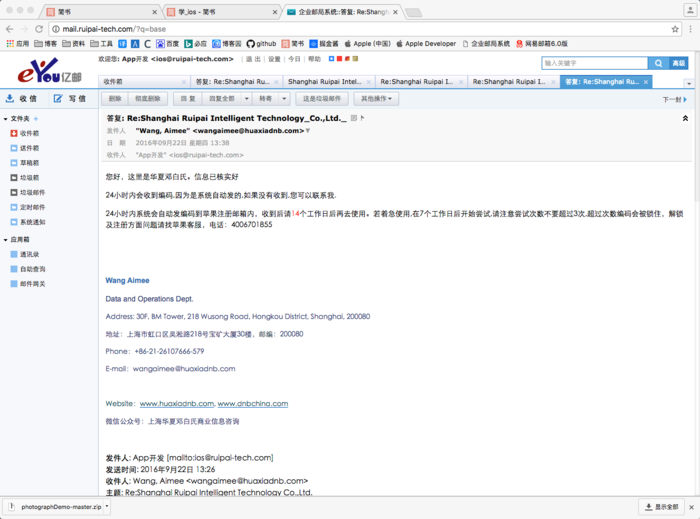The height and width of the screenshot is (519, 700).
Task: Bookmark this page with star icon
Action: [675, 29]
